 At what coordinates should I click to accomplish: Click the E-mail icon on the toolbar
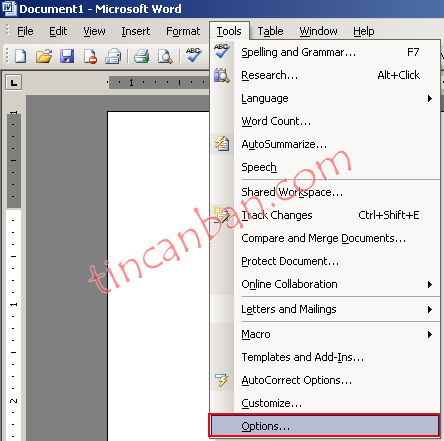coord(113,56)
